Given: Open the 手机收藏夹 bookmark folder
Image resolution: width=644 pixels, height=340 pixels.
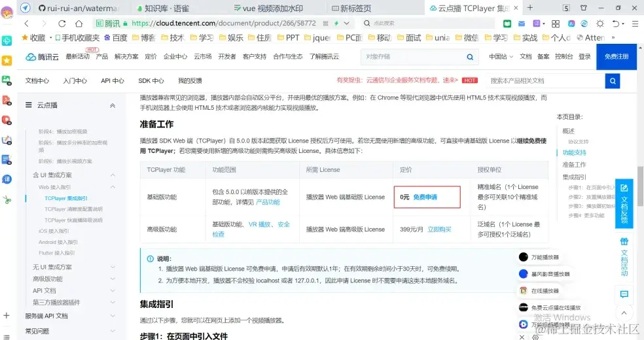Looking at the screenshot, I should click(x=77, y=38).
